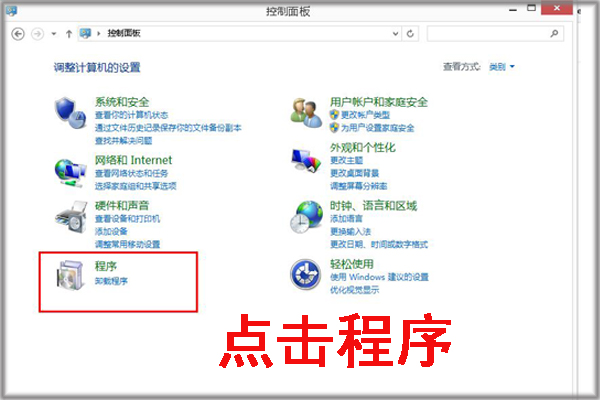
Task: Click 更改桌面背景 link
Action: tap(354, 173)
